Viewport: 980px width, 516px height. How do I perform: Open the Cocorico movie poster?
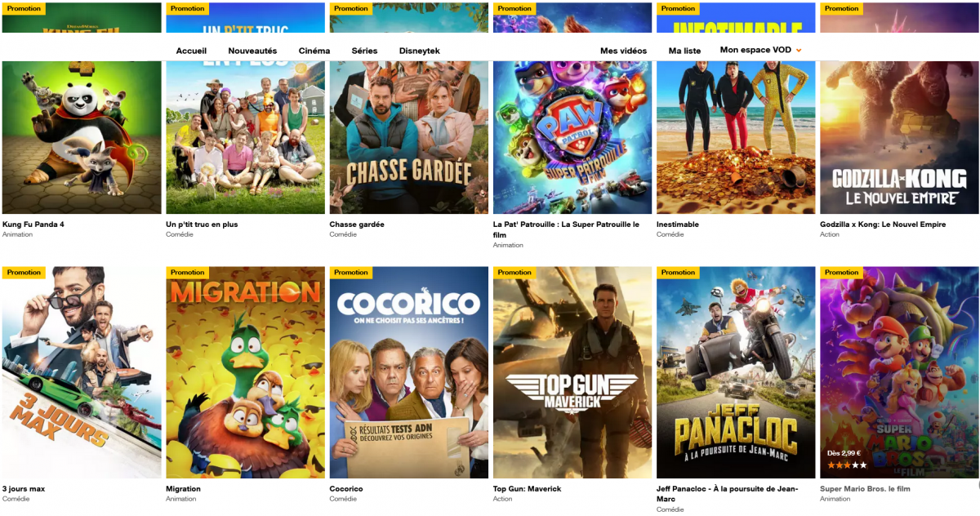coord(409,372)
